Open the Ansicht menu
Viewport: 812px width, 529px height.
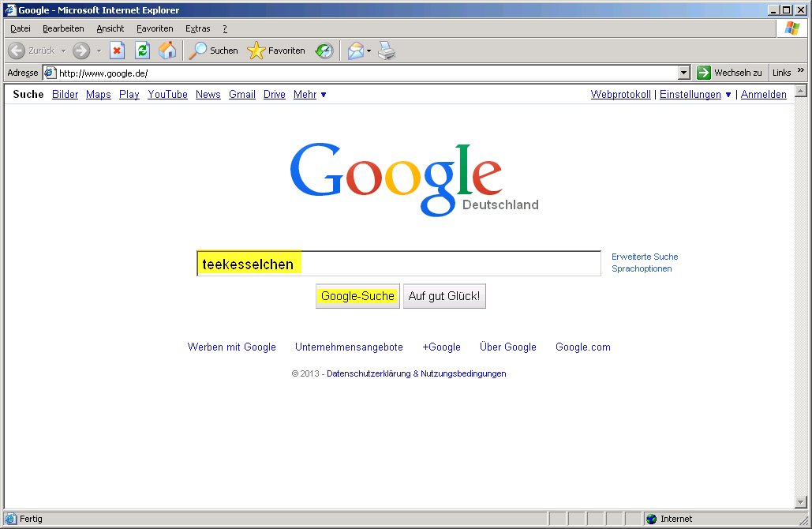[110, 28]
